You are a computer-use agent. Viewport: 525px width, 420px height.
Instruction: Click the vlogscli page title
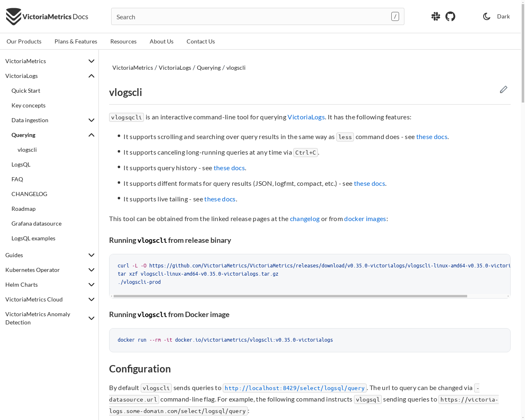tap(126, 92)
